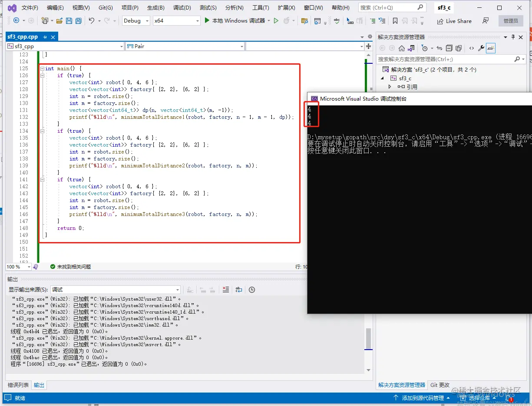Collapse the if (true) block at line 141
The image size is (532, 406).
[x=42, y=180]
